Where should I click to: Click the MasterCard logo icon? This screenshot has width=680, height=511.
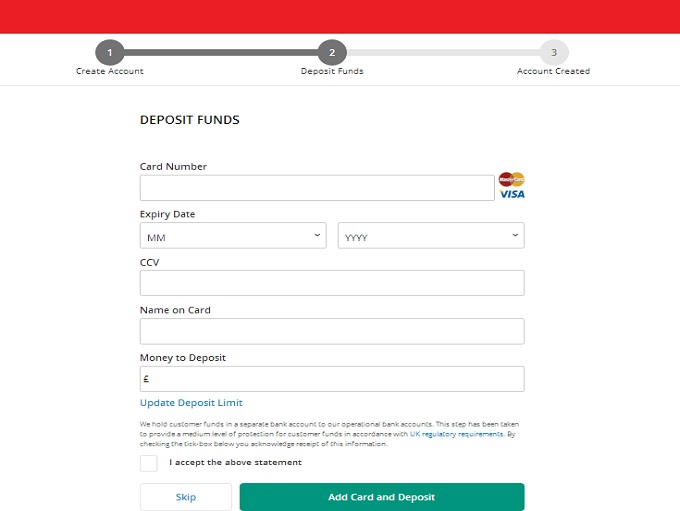pyautogui.click(x=511, y=179)
